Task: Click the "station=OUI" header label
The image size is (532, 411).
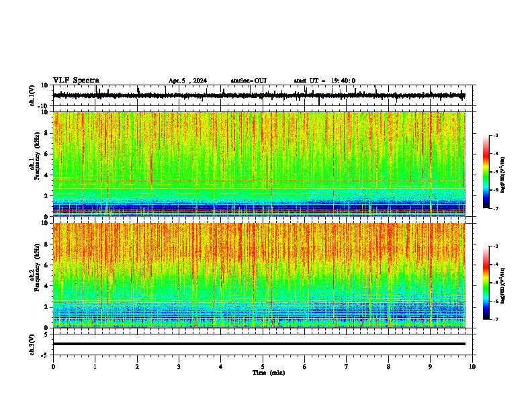Action: (x=249, y=81)
